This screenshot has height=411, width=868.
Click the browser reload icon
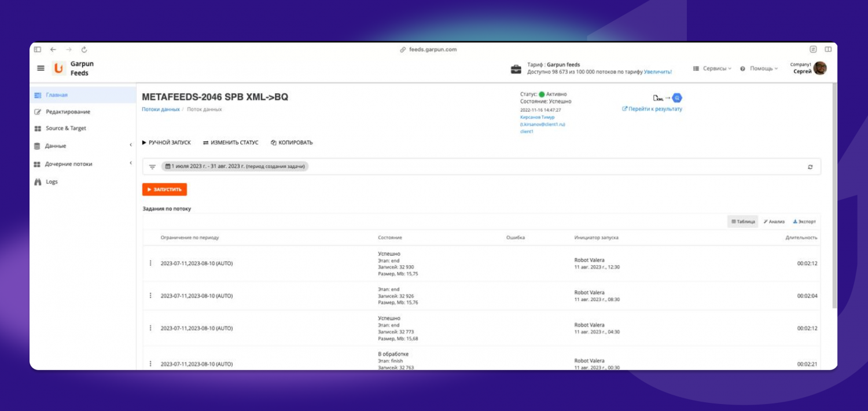pos(84,50)
